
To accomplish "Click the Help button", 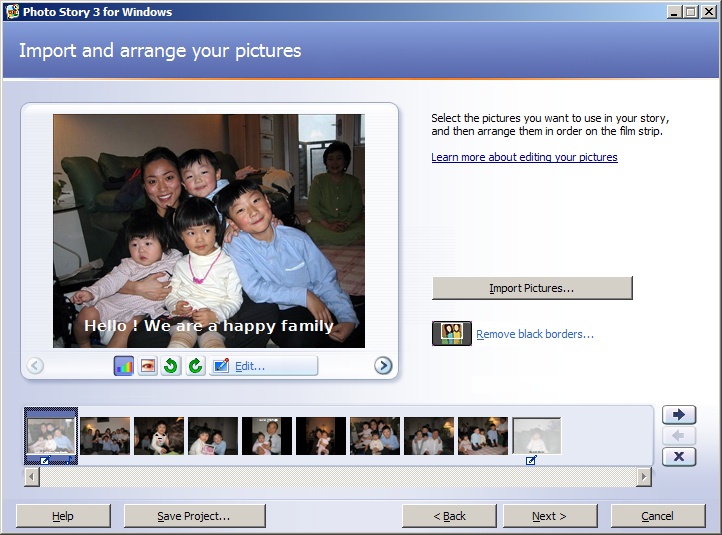I will (63, 516).
